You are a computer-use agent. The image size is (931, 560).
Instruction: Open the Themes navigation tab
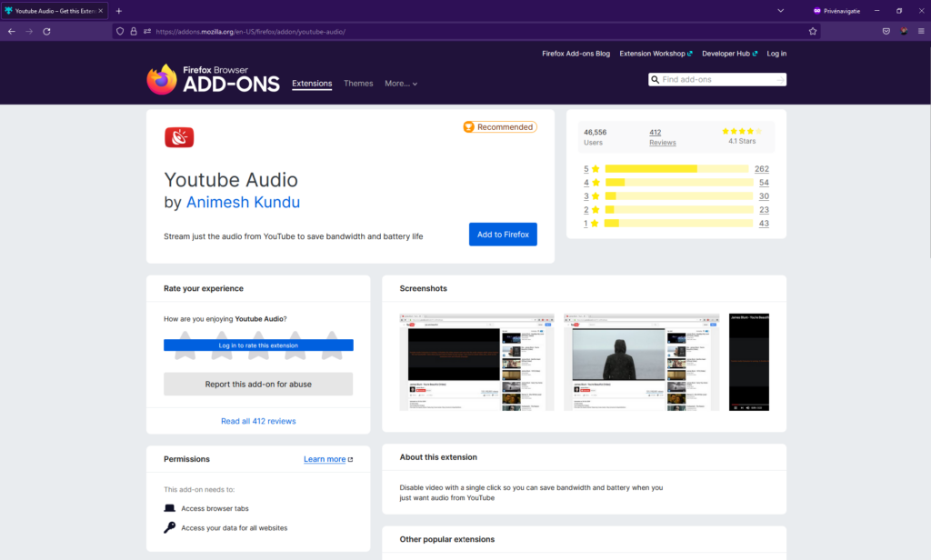pos(358,84)
